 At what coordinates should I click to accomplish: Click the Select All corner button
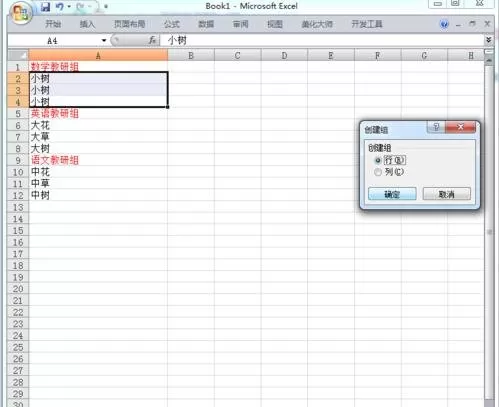coord(18,55)
